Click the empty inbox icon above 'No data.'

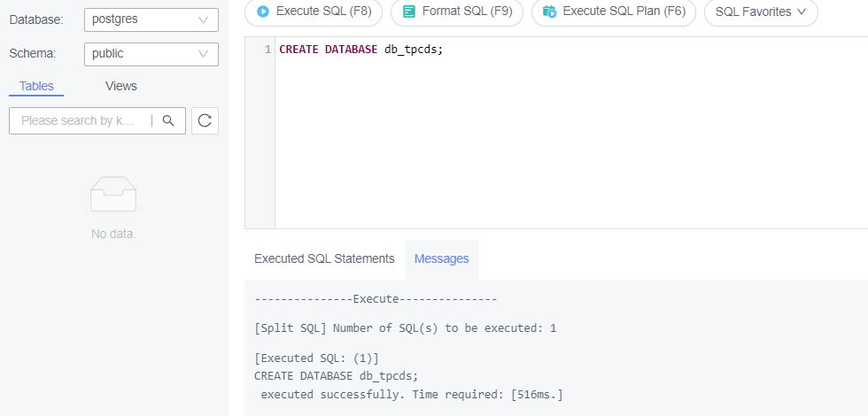tap(113, 194)
